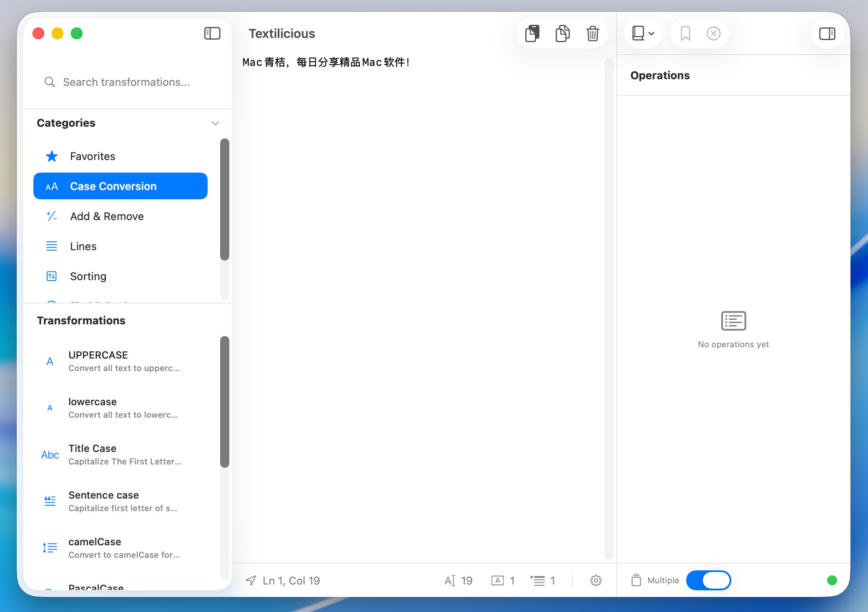868x612 pixels.
Task: Select the Favorites category
Action: point(93,156)
